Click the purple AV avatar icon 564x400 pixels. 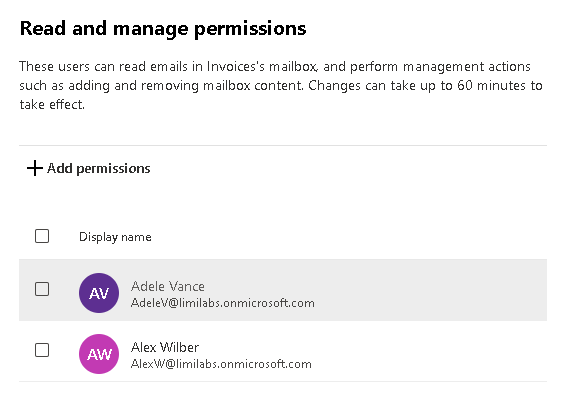[99, 293]
